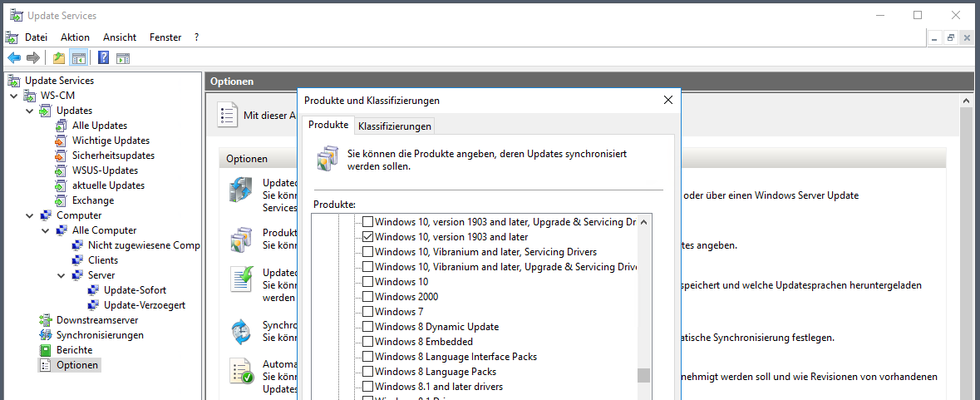The width and height of the screenshot is (980, 400).
Task: Click the Computer node icon
Action: click(x=46, y=215)
